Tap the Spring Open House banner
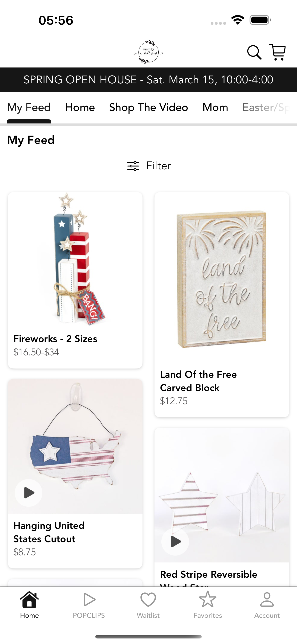Viewport: 297px width, 644px height. [x=148, y=80]
